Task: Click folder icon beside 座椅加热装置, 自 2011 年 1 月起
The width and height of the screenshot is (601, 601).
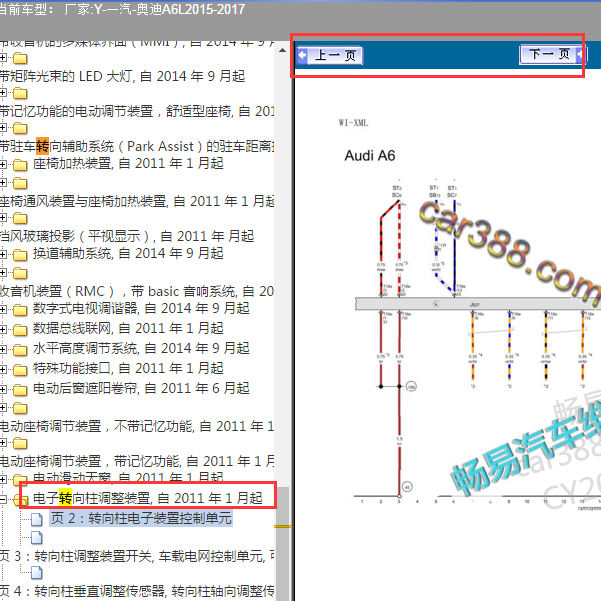Action: pos(20,165)
